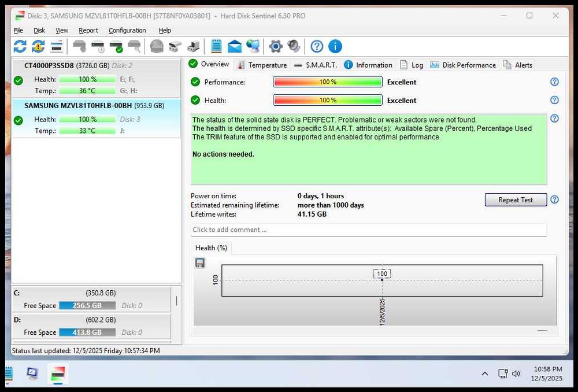This screenshot has height=392, width=578.
Task: Click the partition list scrollbar
Action: [x=176, y=301]
